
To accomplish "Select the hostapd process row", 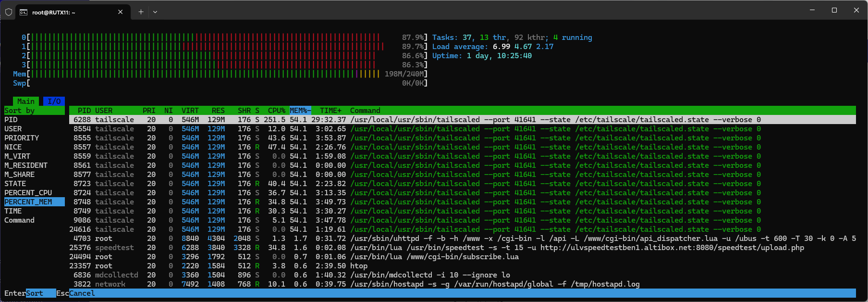I will (x=432, y=284).
